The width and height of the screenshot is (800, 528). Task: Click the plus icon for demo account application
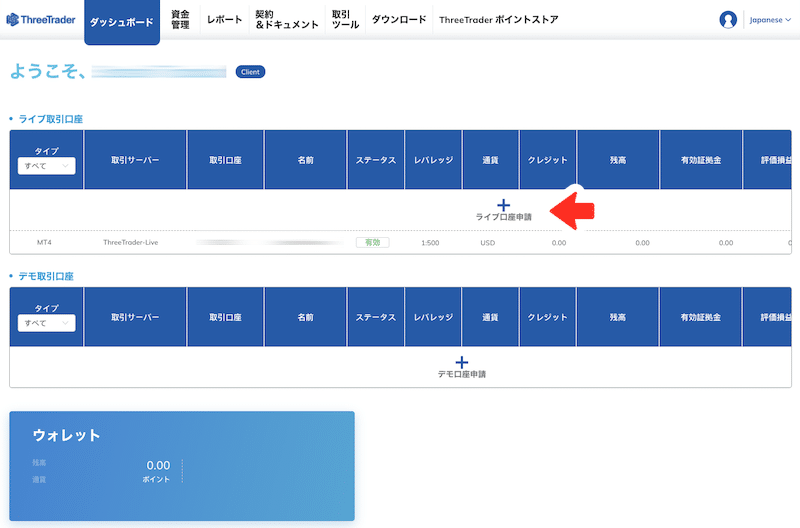(x=462, y=362)
